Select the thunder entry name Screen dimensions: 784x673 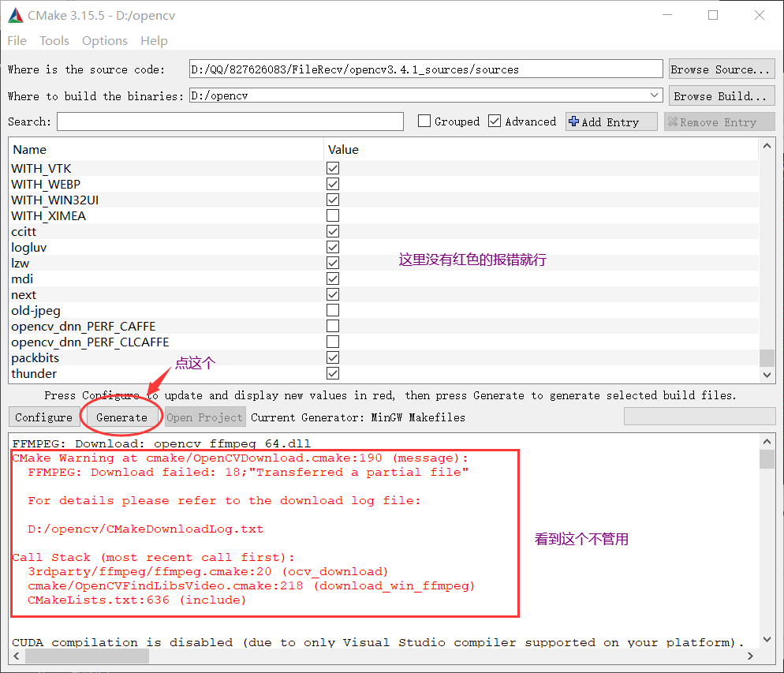(x=34, y=373)
